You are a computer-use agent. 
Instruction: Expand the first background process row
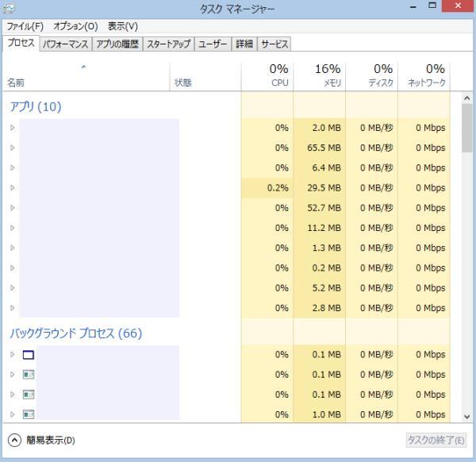(x=13, y=355)
